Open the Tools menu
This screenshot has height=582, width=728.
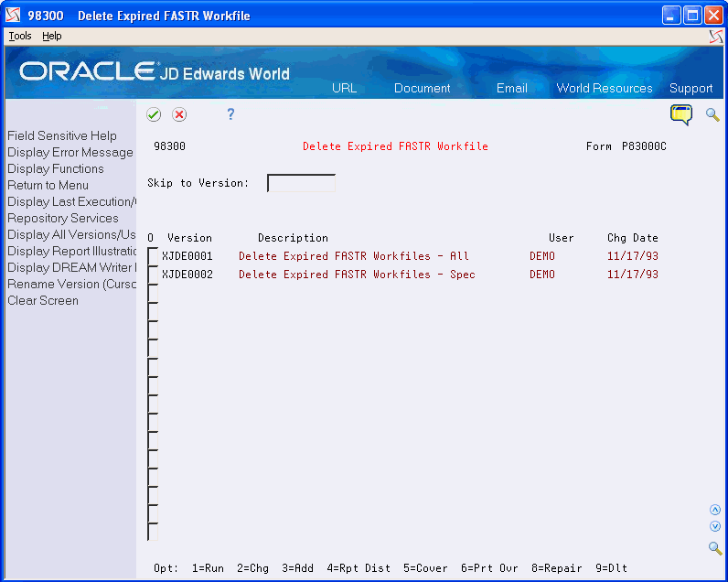click(20, 36)
